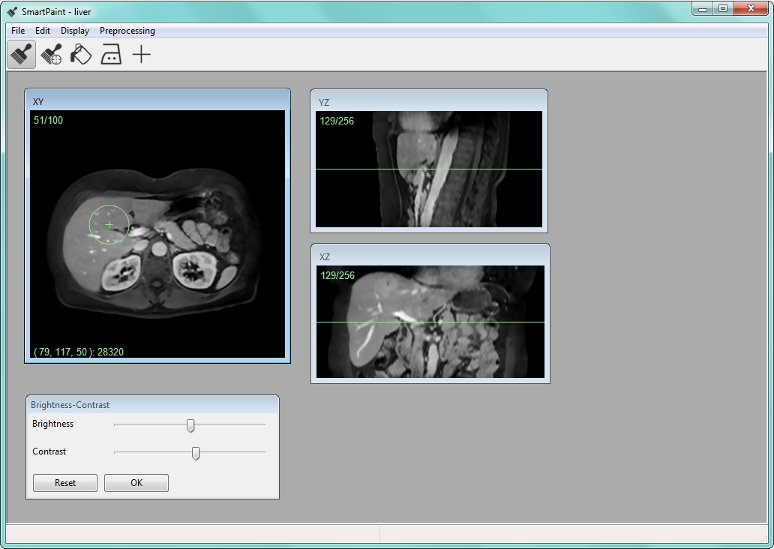Image resolution: width=774 pixels, height=549 pixels.
Task: Maximize the SmartPaint window
Action: coord(722,8)
